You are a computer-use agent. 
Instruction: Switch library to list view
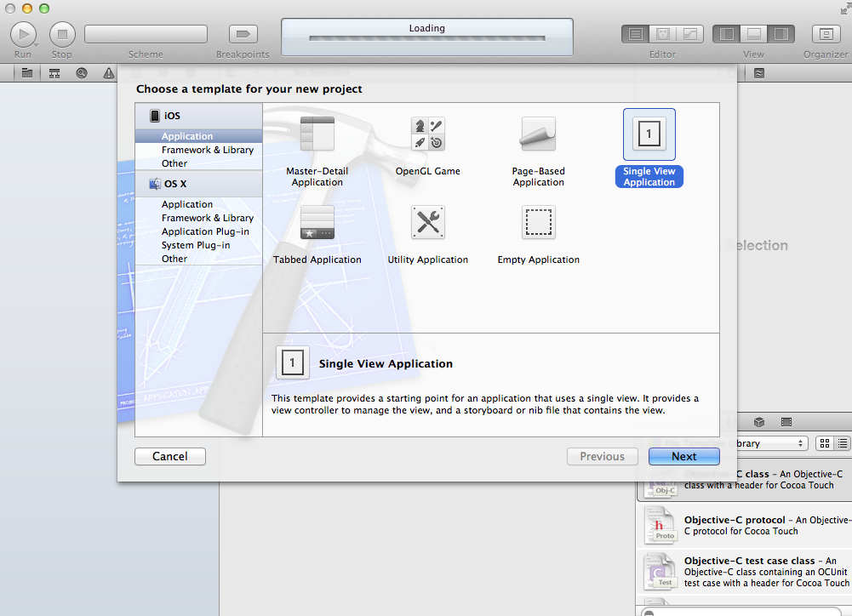click(x=843, y=443)
